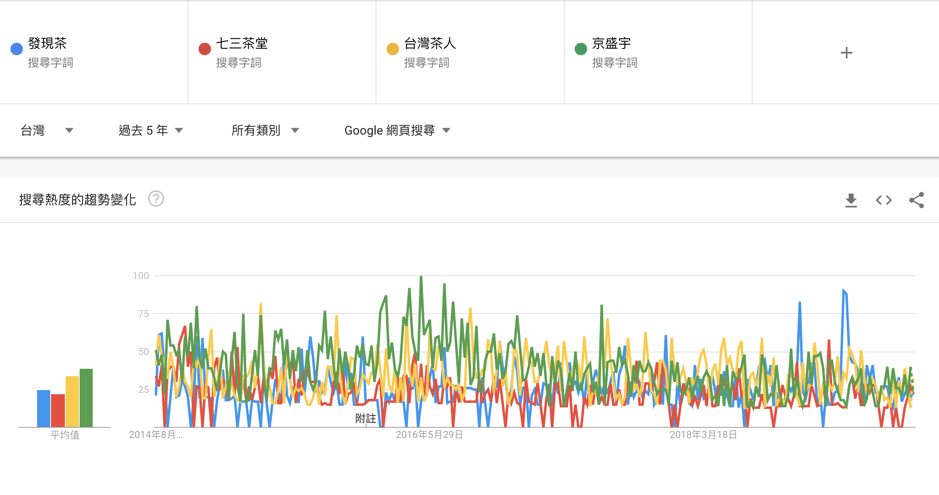Click the 2018年3月18日 date axis label

[x=703, y=435]
